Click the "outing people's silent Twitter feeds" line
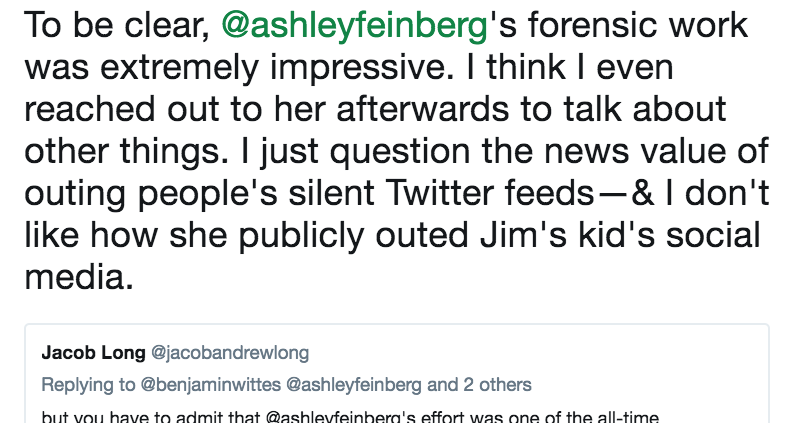This screenshot has height=423, width=812. pyautogui.click(x=309, y=193)
